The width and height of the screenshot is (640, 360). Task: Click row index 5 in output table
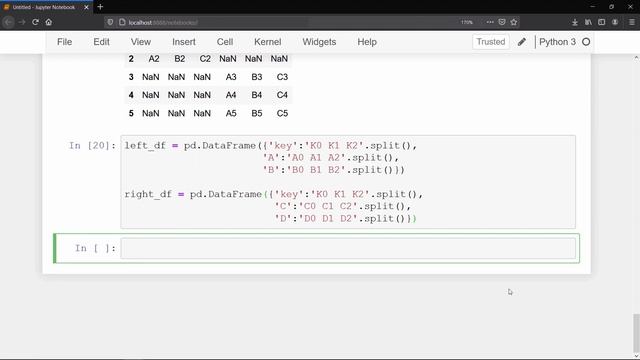[131, 113]
